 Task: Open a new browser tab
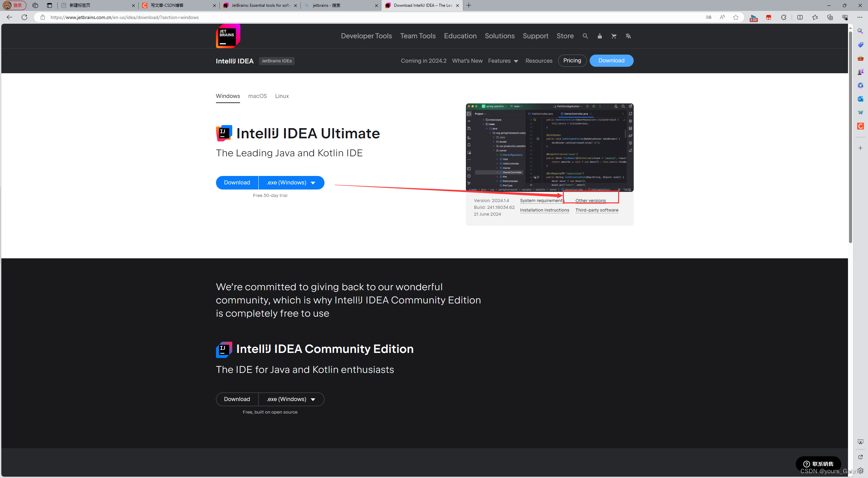click(x=469, y=5)
